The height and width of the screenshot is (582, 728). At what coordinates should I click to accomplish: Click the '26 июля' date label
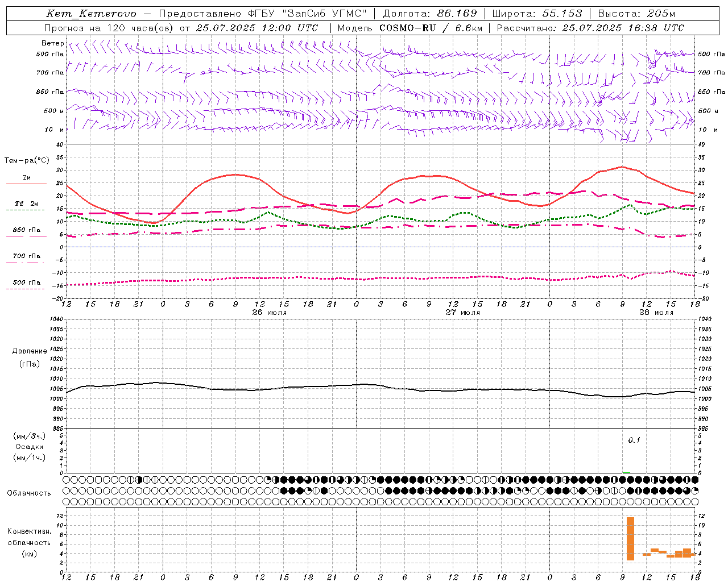click(x=270, y=313)
